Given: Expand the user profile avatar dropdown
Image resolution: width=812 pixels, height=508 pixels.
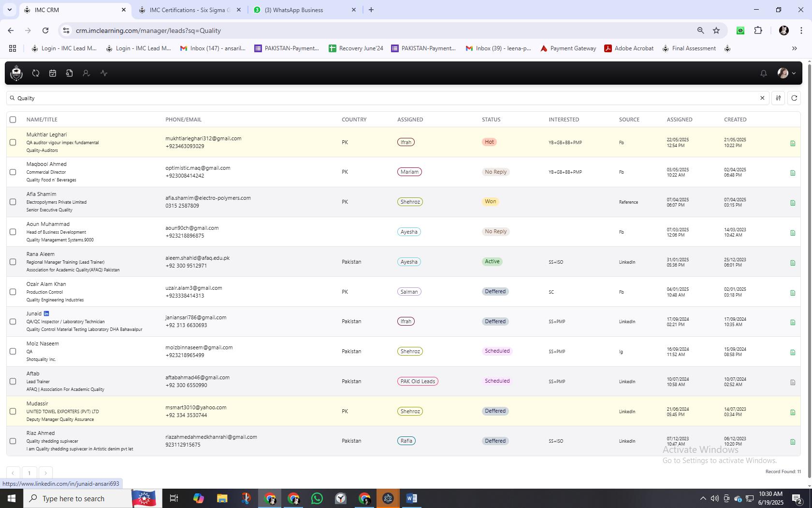Looking at the screenshot, I should click(x=786, y=73).
